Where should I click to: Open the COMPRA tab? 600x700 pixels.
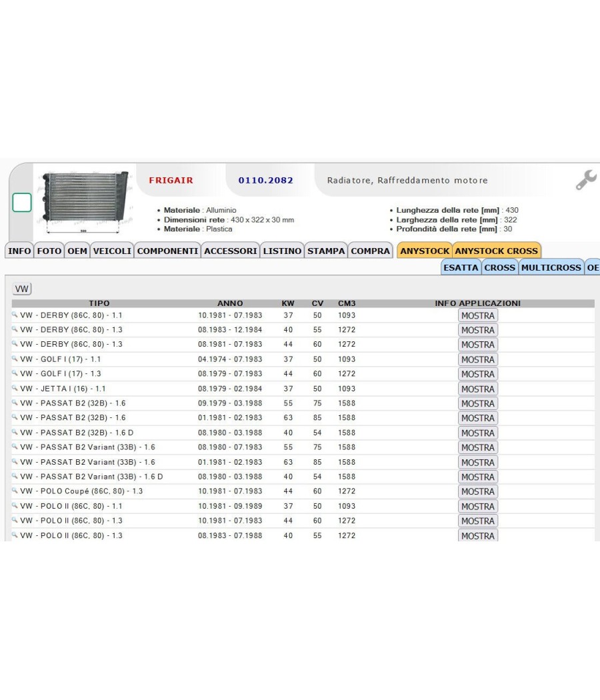[370, 251]
